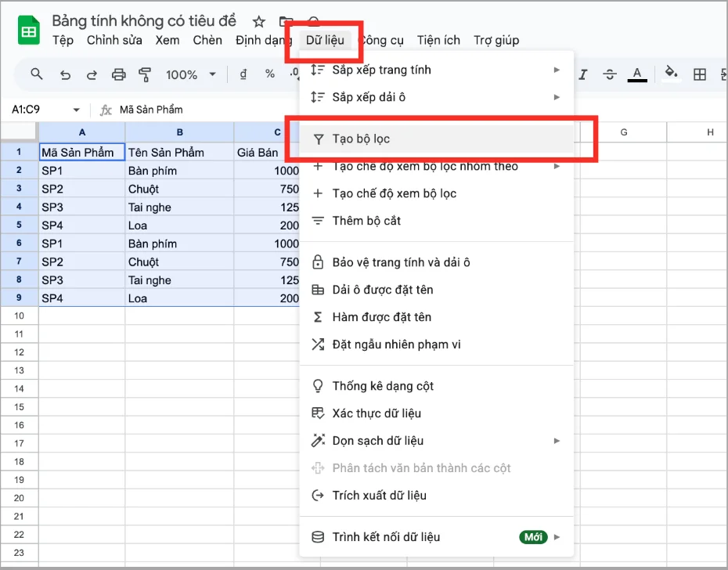Choose Tạo bộ lọc
The width and height of the screenshot is (728, 570).
(x=437, y=139)
